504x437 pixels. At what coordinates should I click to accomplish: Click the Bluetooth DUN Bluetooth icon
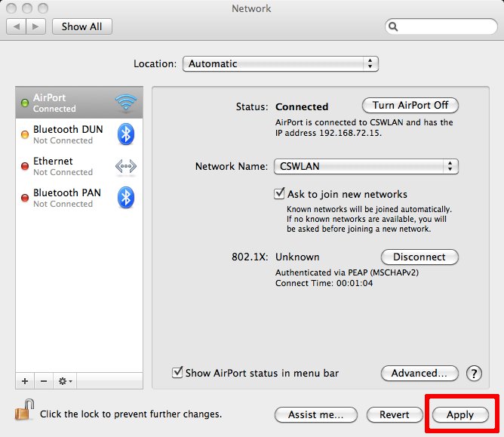(126, 134)
